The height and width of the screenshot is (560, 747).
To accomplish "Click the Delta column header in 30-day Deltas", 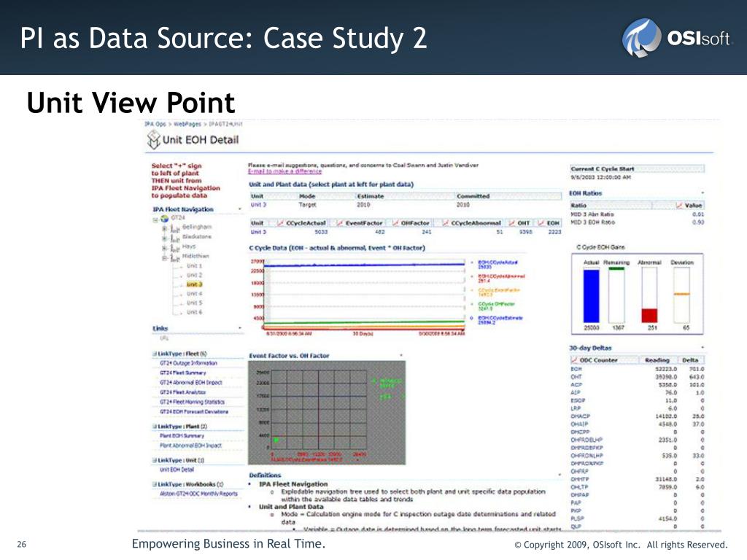I will point(690,360).
